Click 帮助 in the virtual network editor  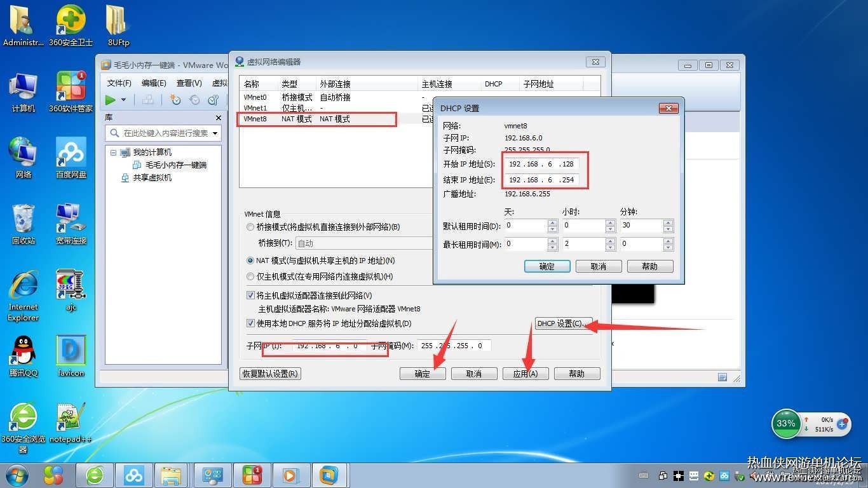(577, 374)
